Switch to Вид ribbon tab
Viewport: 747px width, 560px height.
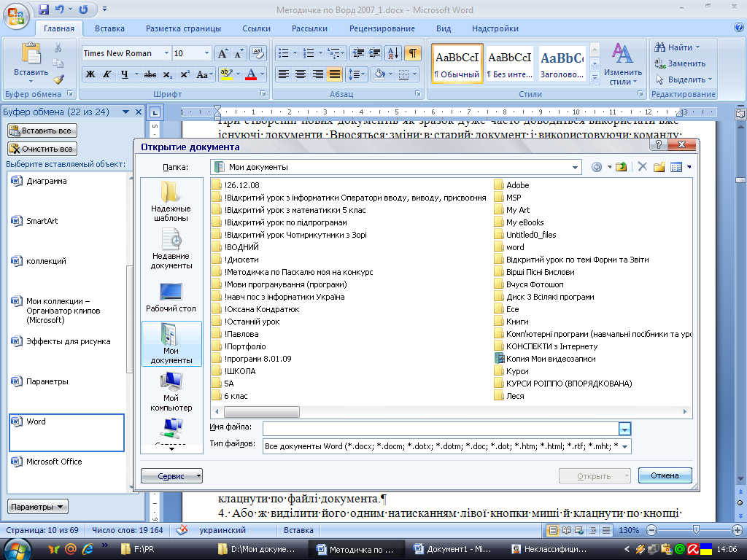(444, 28)
